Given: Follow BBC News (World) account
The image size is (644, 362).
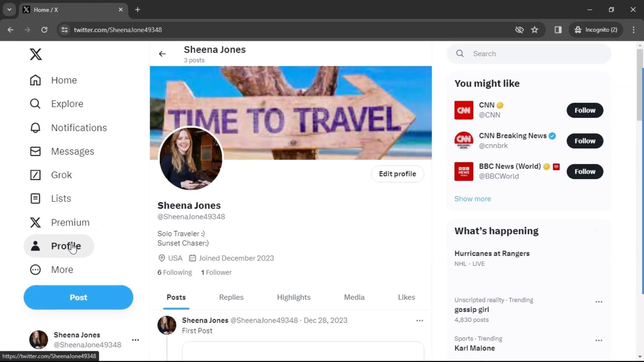Looking at the screenshot, I should (585, 172).
